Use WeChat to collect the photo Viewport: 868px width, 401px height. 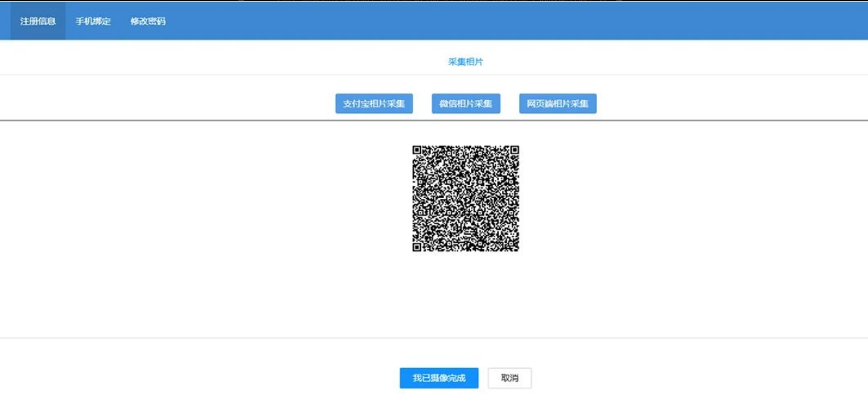(466, 104)
